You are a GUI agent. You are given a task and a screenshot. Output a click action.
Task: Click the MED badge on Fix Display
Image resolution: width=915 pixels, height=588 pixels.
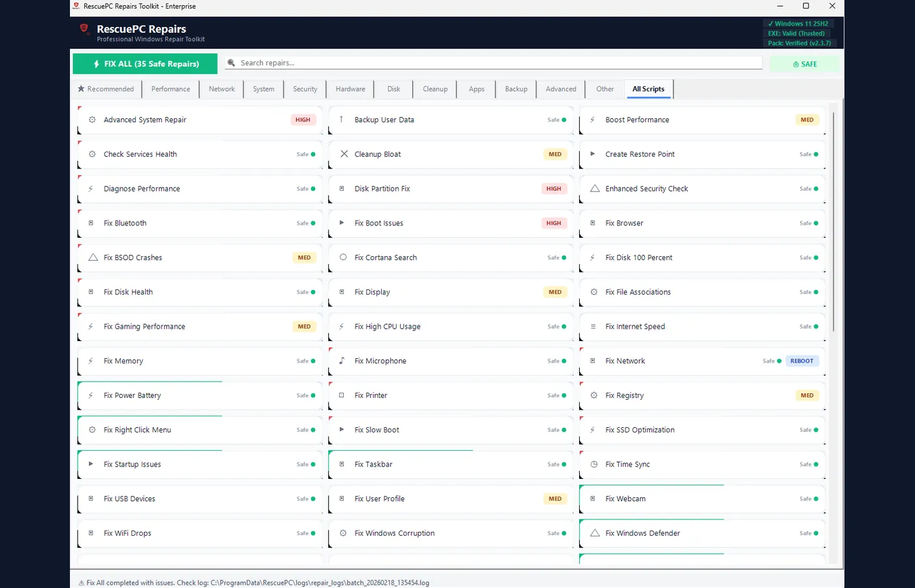click(555, 292)
